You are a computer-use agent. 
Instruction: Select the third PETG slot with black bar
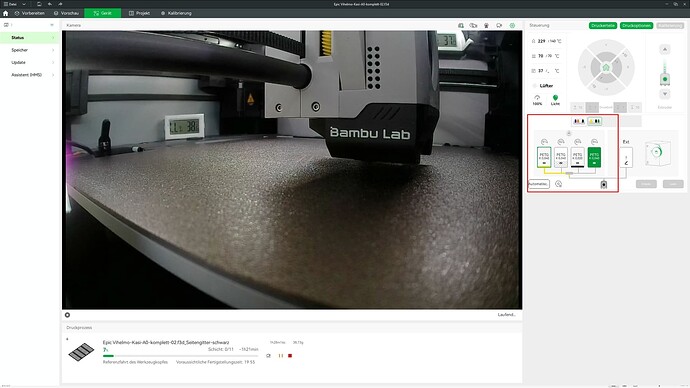pos(577,157)
